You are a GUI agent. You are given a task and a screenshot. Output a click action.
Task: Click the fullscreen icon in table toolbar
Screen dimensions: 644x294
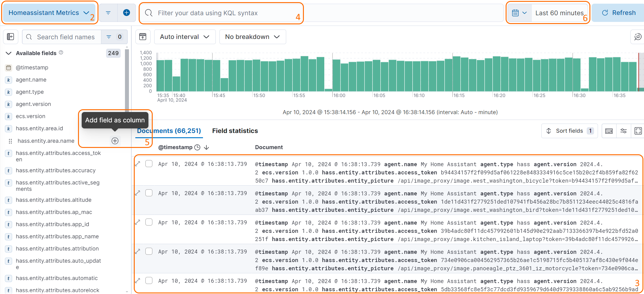coord(638,131)
